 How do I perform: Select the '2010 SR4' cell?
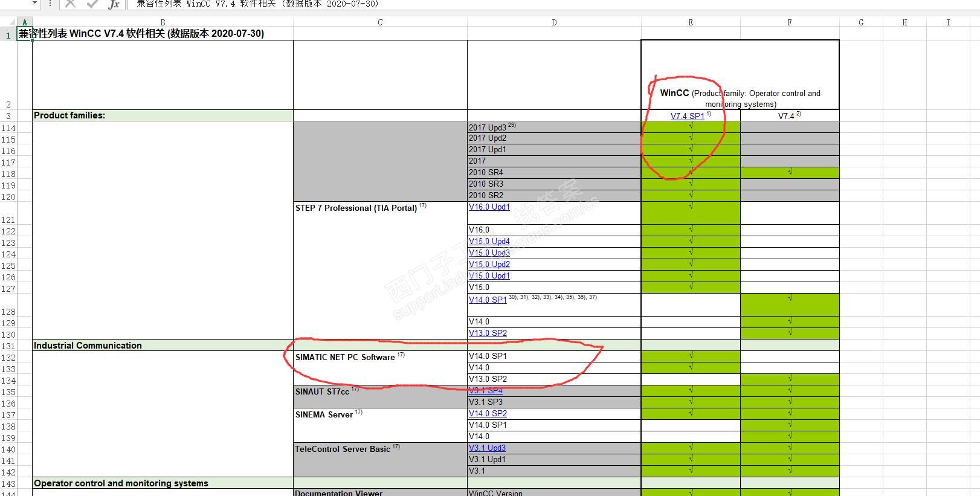(554, 173)
